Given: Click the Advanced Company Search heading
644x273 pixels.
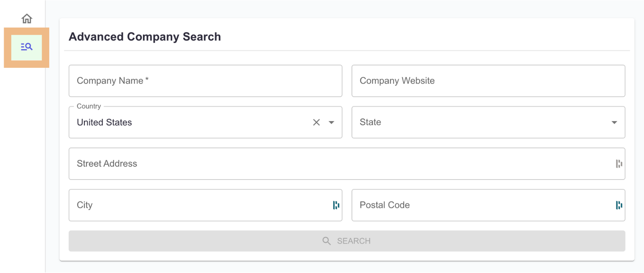Looking at the screenshot, I should click(145, 36).
